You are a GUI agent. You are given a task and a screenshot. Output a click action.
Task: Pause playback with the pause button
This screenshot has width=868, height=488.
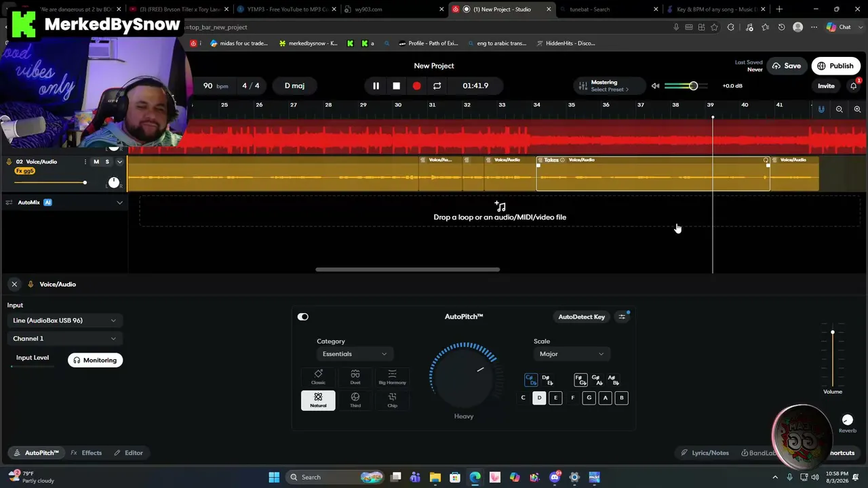tap(376, 86)
